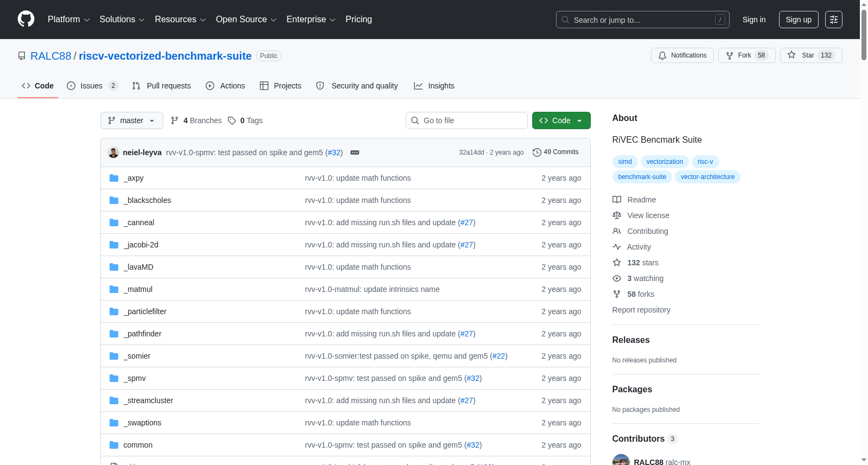Click the folder icon for _blackscholes

tap(114, 200)
